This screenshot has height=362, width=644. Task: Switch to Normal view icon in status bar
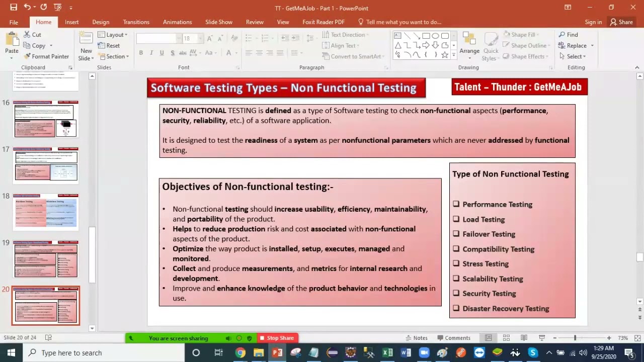point(488,338)
